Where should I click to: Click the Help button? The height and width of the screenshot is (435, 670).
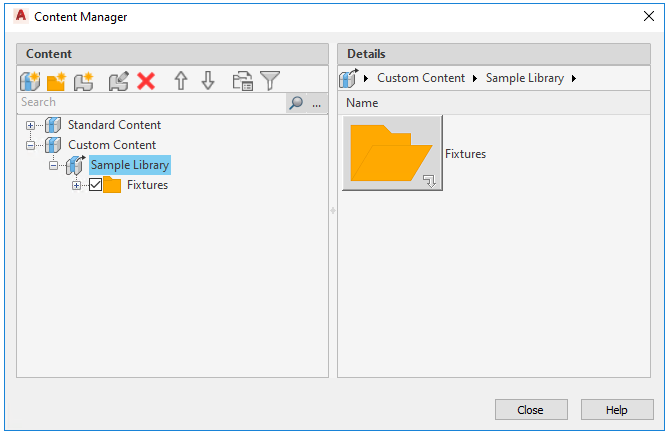[617, 410]
